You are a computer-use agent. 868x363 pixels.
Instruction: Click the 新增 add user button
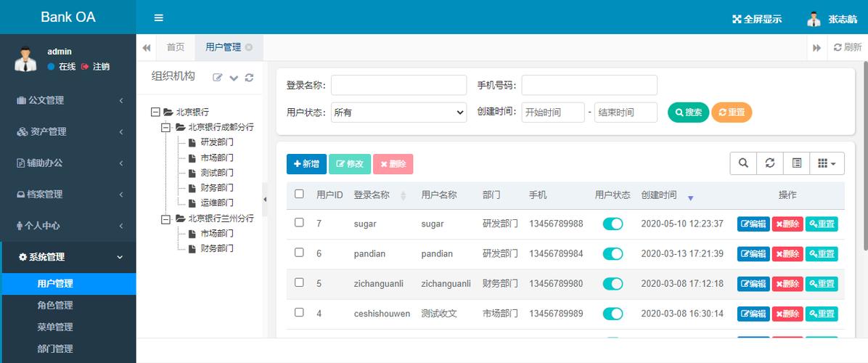[306, 164]
